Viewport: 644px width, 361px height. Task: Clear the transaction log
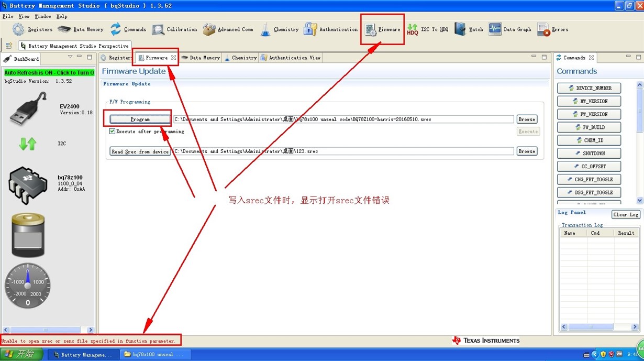click(x=626, y=215)
